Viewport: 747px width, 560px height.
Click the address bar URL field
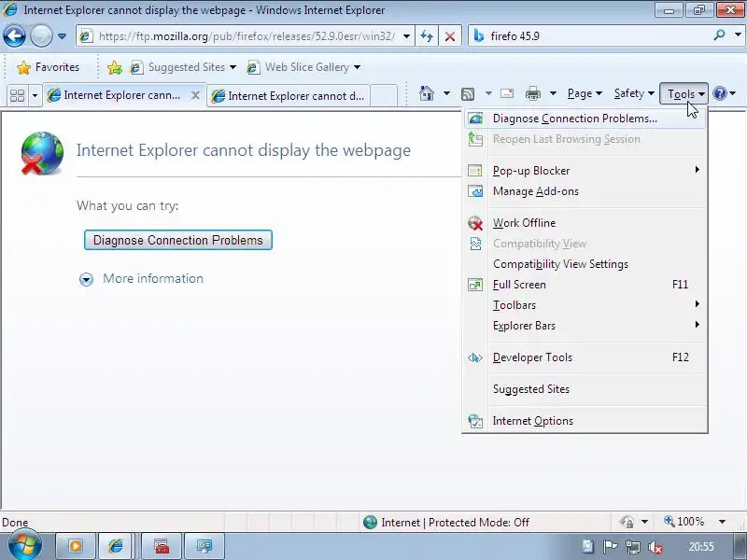coord(246,36)
